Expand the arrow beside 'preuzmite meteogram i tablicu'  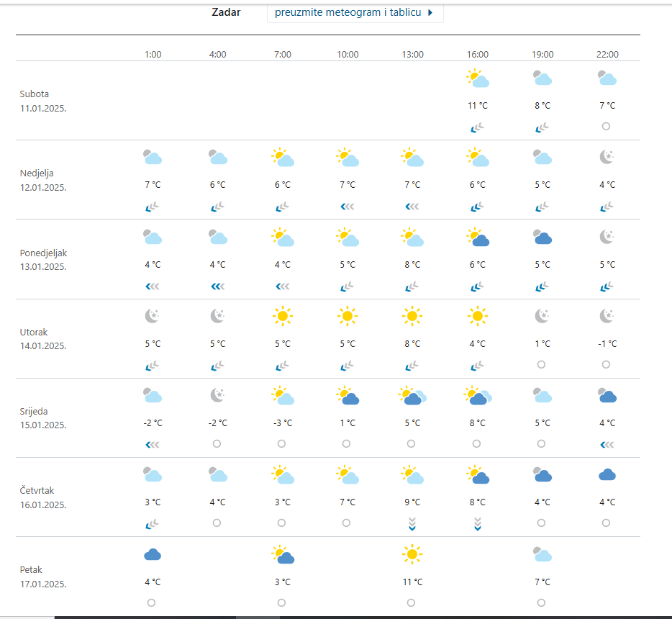tap(430, 13)
